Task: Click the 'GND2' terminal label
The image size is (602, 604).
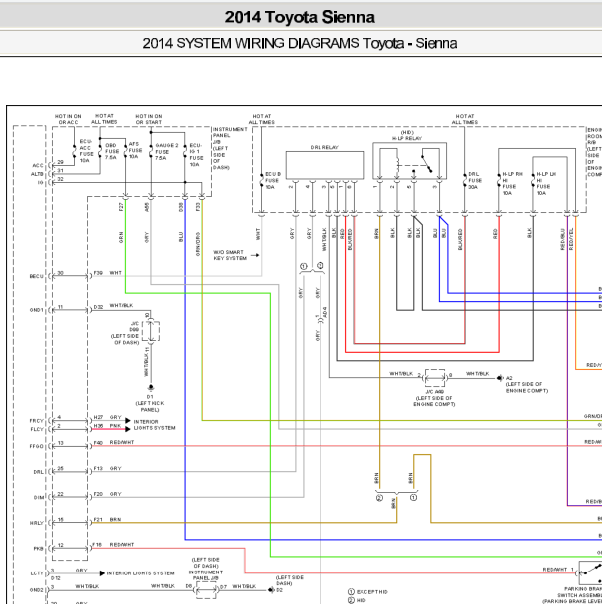Action: (x=37, y=590)
